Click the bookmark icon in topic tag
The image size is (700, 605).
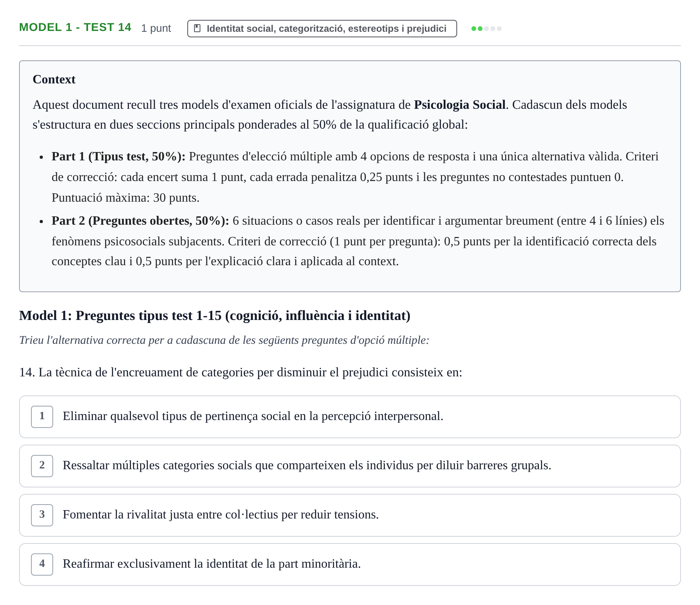tap(197, 29)
